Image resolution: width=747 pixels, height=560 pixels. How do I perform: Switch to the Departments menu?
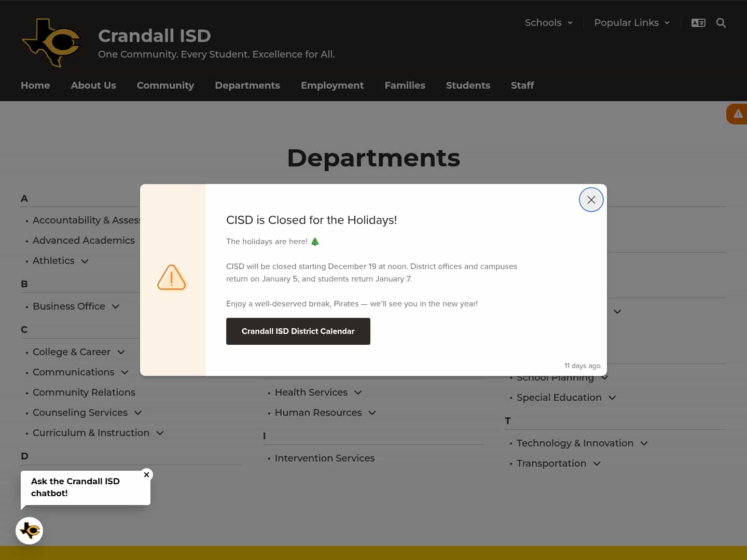[x=247, y=86]
